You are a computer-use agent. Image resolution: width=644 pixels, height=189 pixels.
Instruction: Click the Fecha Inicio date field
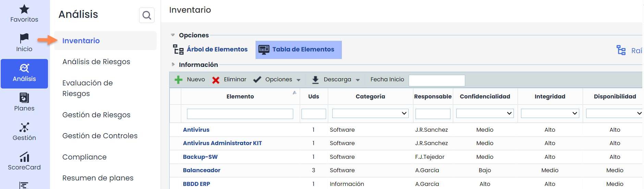click(x=437, y=80)
